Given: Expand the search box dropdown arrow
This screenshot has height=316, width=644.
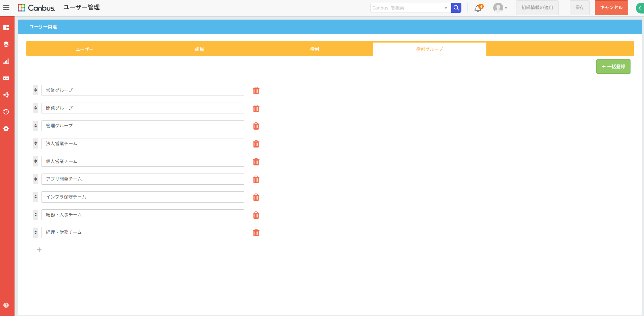Looking at the screenshot, I should 446,8.
